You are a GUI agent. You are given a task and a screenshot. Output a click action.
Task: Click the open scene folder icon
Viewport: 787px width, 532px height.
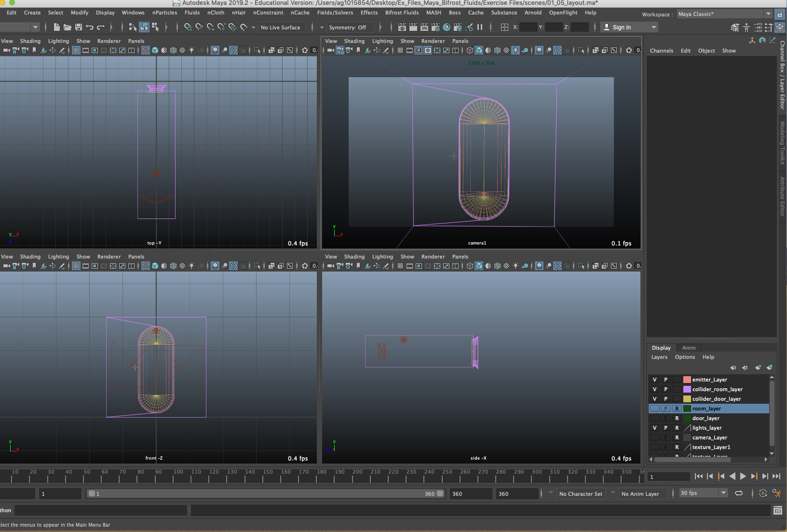(68, 27)
